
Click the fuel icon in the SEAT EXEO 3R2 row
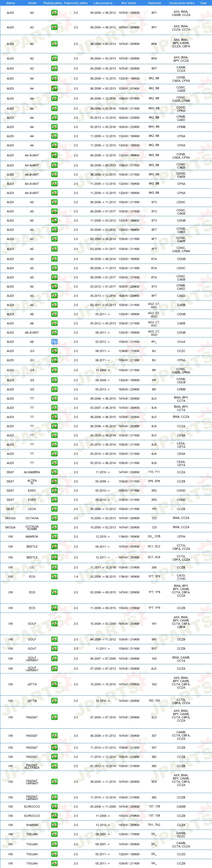(x=54, y=491)
